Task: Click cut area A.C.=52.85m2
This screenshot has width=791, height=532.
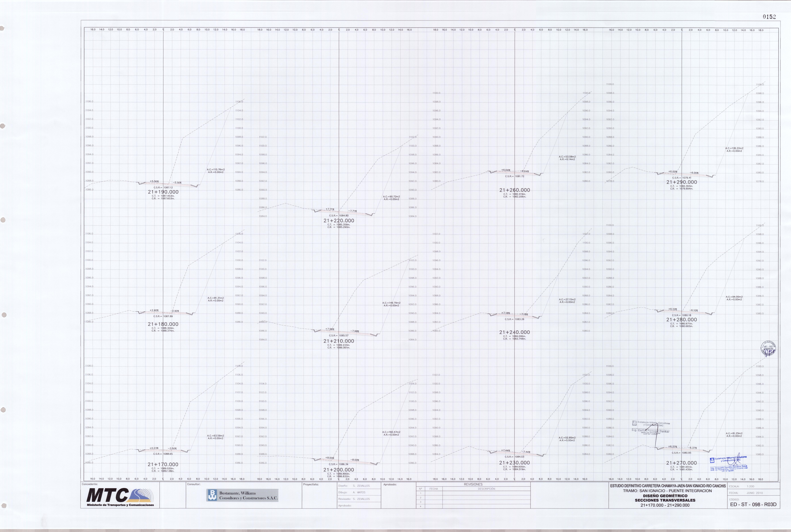Action: (x=567, y=438)
